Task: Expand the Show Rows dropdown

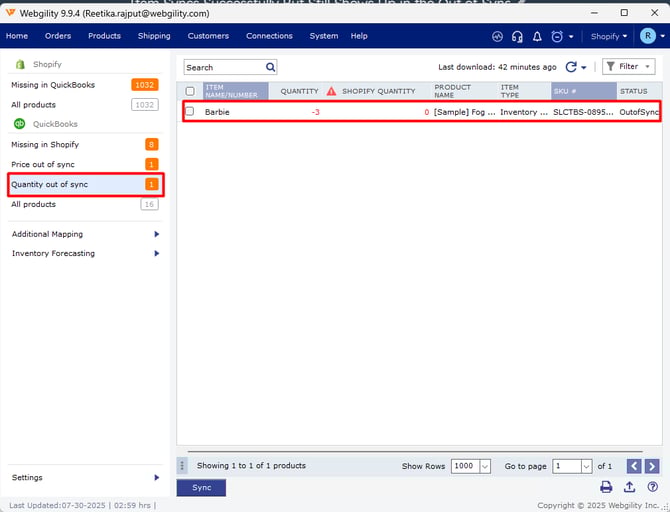Action: (485, 466)
